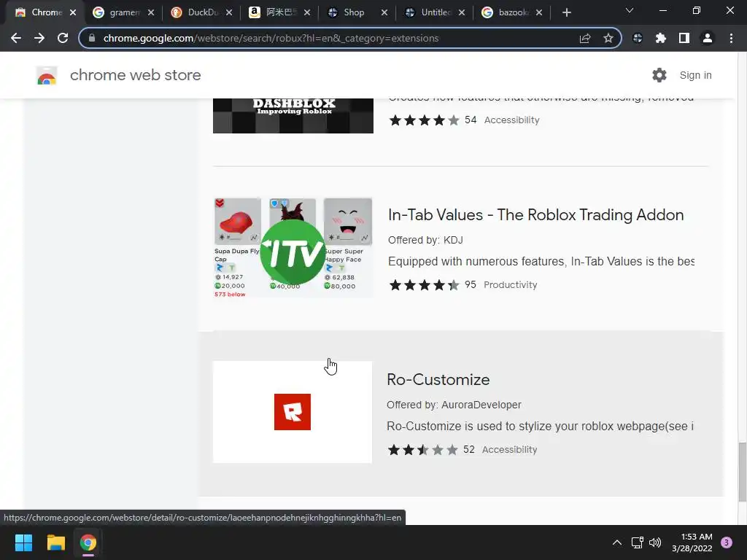Show hidden system tray icons
Screen dimensions: 747x560
pos(617,542)
